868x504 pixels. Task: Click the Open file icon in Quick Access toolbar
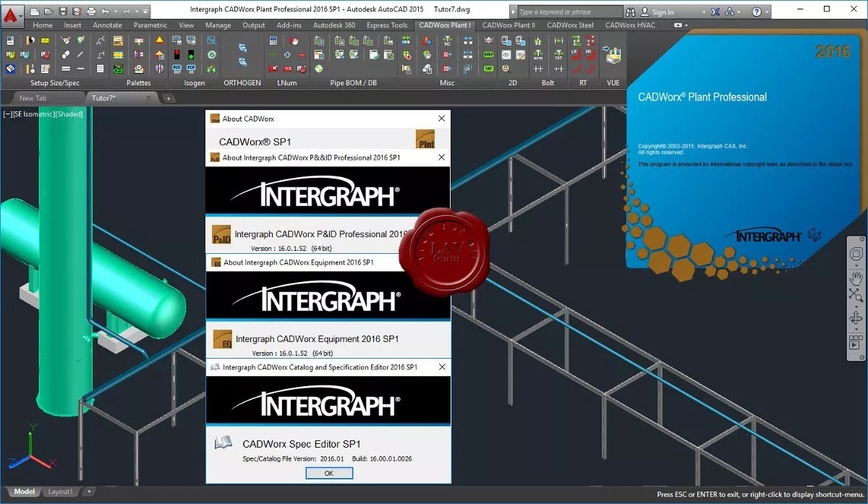point(48,12)
